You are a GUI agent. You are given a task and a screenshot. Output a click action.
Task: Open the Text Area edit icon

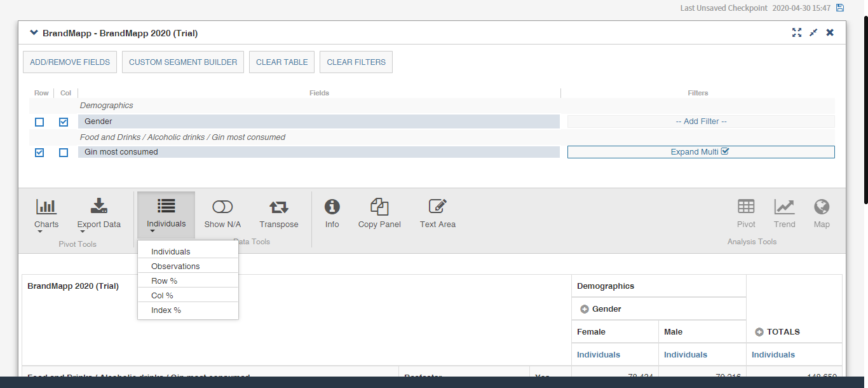[438, 207]
